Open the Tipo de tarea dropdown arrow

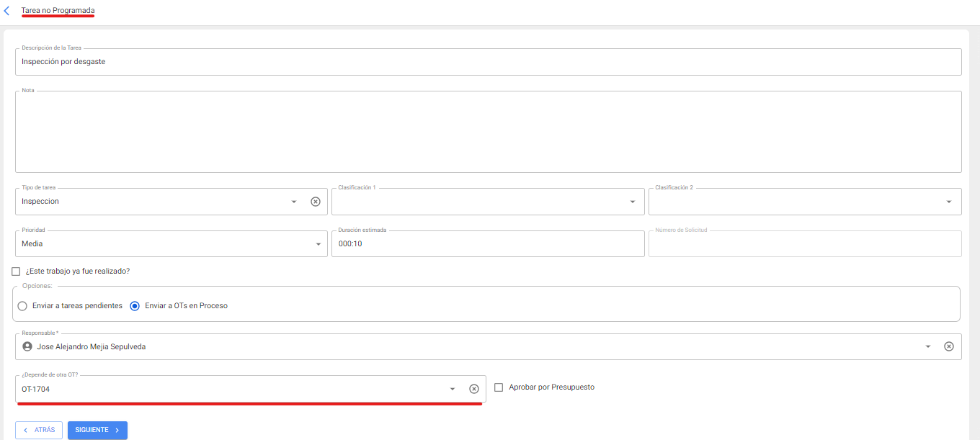coord(294,202)
